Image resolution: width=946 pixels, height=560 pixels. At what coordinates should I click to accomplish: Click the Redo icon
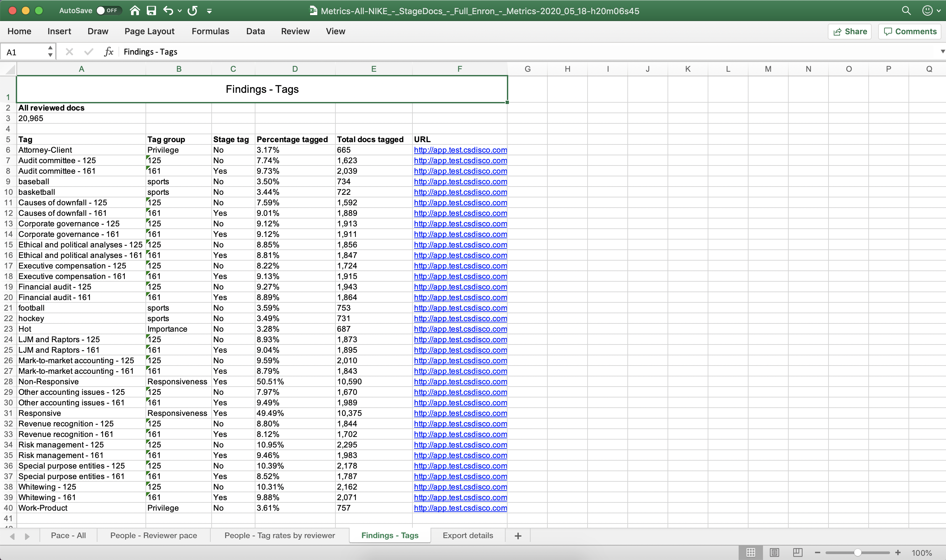193,11
